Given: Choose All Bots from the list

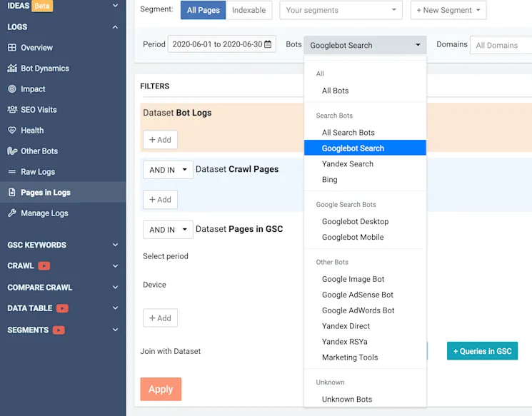Looking at the screenshot, I should [365, 91].
